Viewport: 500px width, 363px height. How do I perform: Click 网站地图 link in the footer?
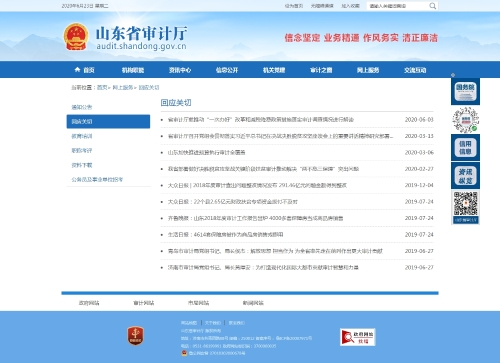(189, 323)
